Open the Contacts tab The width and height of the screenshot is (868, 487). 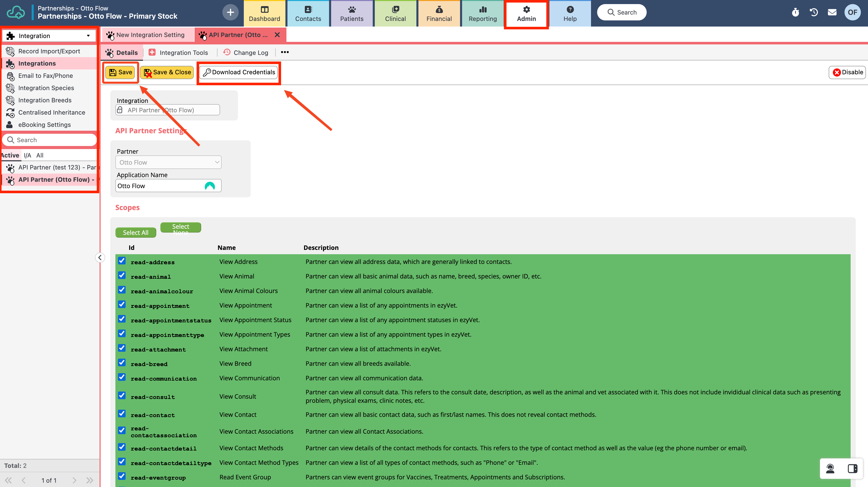[308, 14]
